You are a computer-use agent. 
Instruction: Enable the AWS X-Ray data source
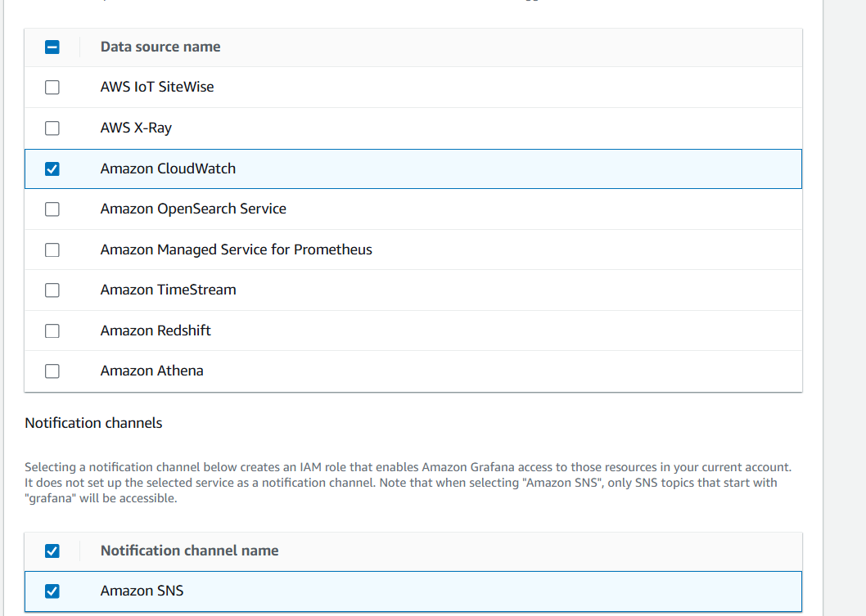tap(52, 128)
